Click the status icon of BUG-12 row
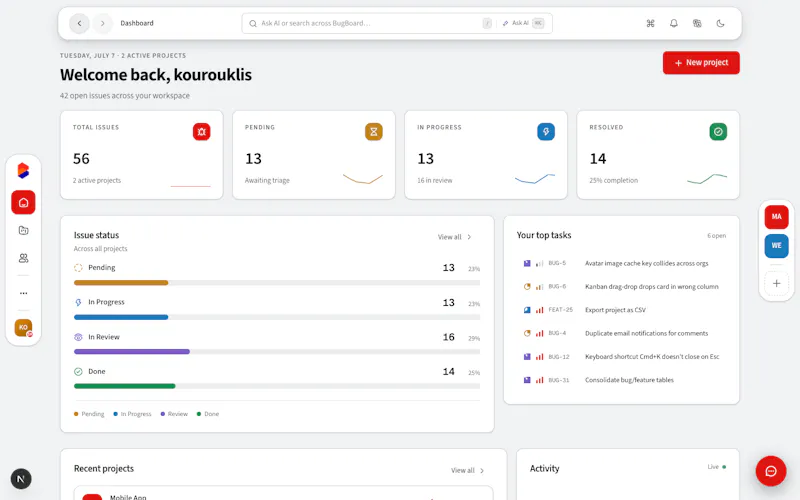This screenshot has width=800, height=500. pyautogui.click(x=527, y=357)
